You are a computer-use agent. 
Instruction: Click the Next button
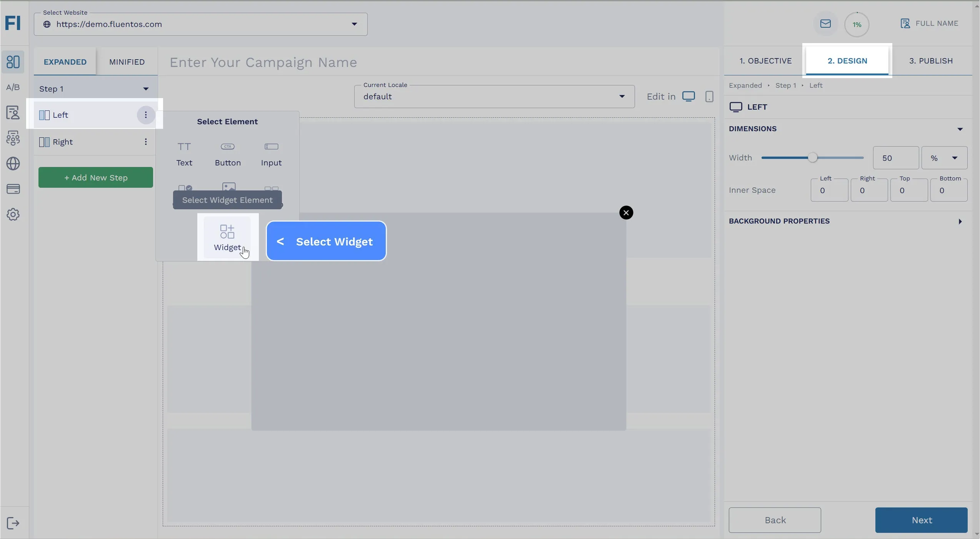click(921, 520)
